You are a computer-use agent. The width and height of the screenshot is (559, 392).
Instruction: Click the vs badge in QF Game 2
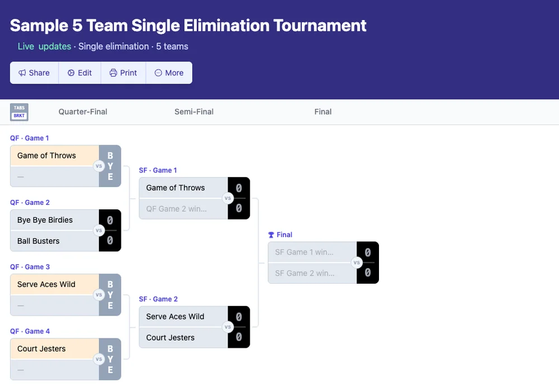click(99, 230)
